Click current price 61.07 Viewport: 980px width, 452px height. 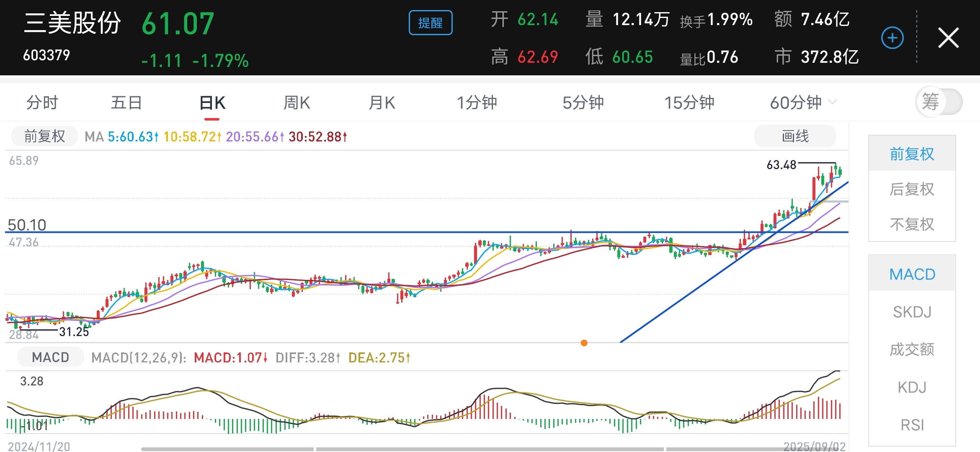pyautogui.click(x=178, y=23)
